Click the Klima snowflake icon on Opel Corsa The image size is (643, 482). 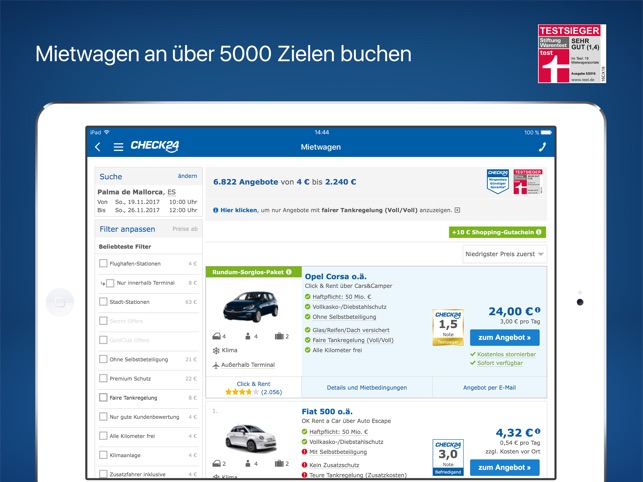(216, 350)
